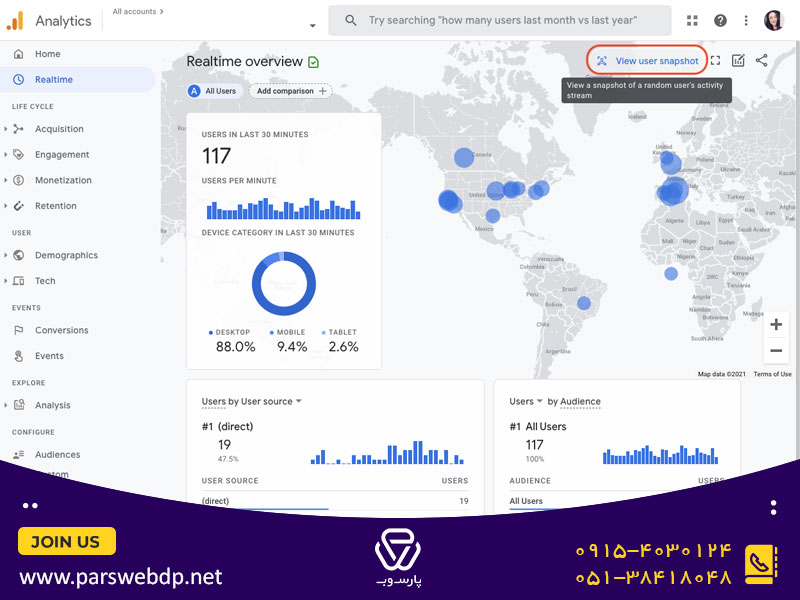Click the Analytics logo icon
This screenshot has width=800, height=600.
click(15, 20)
